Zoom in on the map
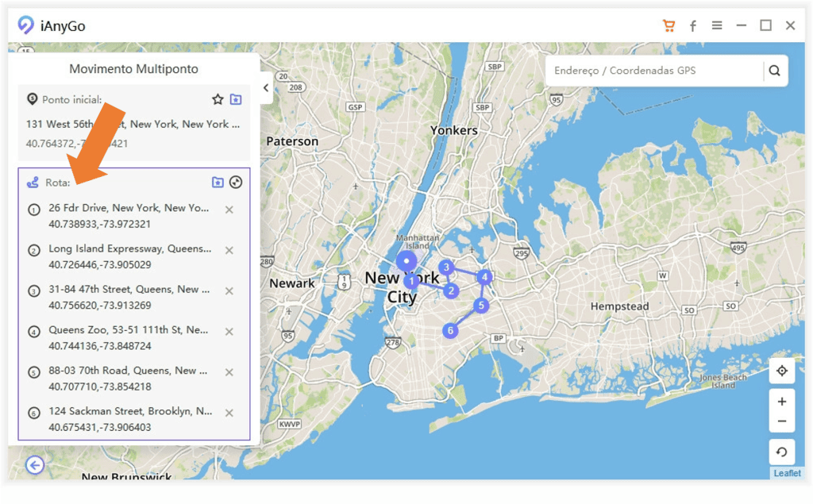Viewport: 813px width, 504px height. tap(782, 402)
